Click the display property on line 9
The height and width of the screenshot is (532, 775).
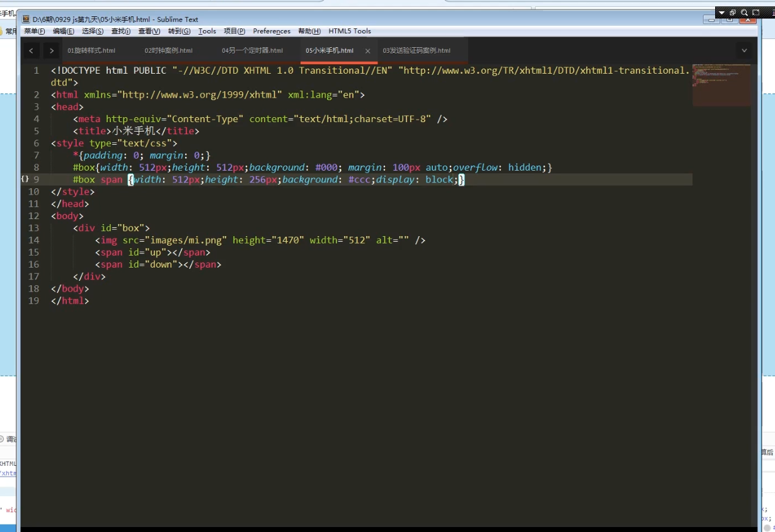395,179
